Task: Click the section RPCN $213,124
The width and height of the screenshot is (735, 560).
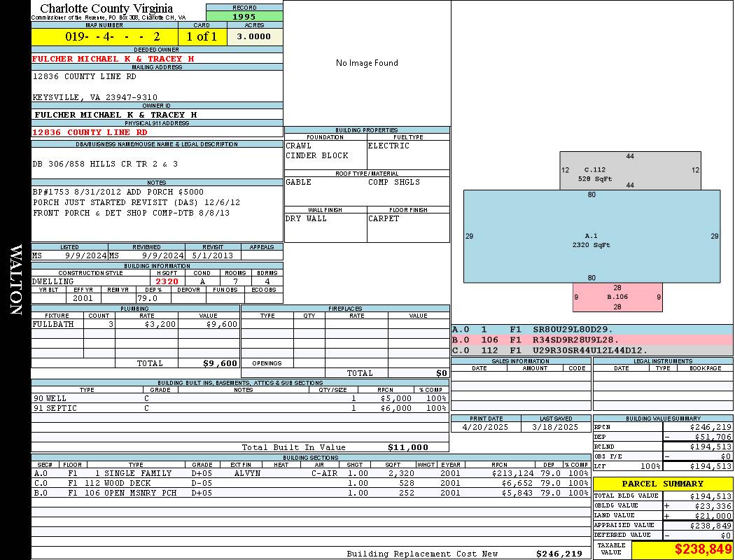Action: [513, 474]
